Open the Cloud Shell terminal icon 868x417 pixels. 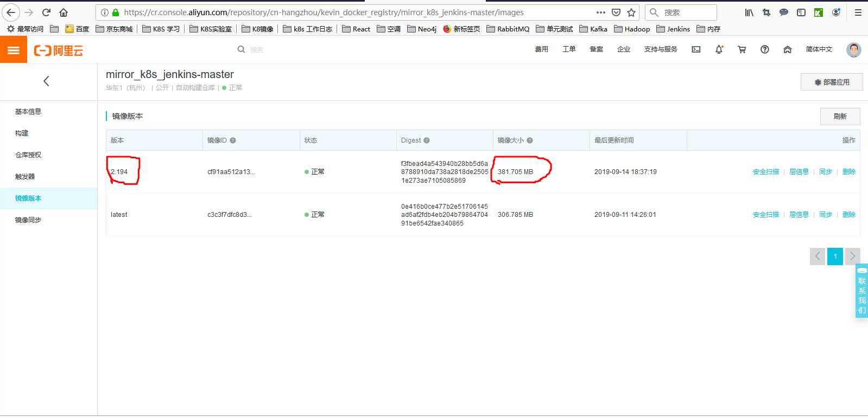pos(696,49)
